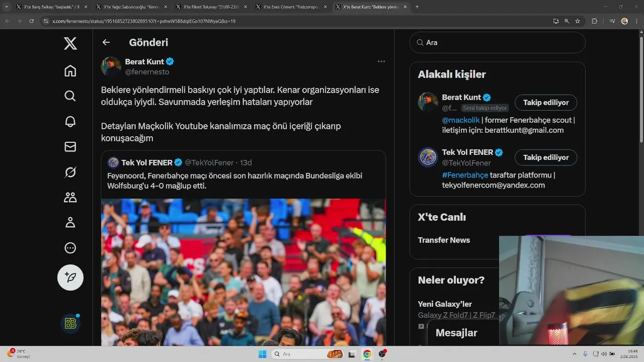644x362 pixels.
Task: Close the Berat Kunt browser tab
Action: [x=405, y=7]
